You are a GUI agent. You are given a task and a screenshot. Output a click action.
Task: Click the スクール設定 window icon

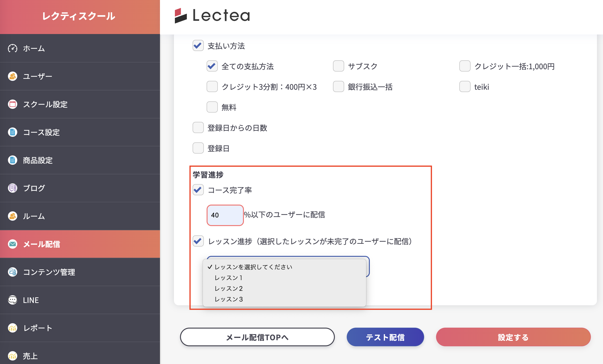(x=13, y=104)
